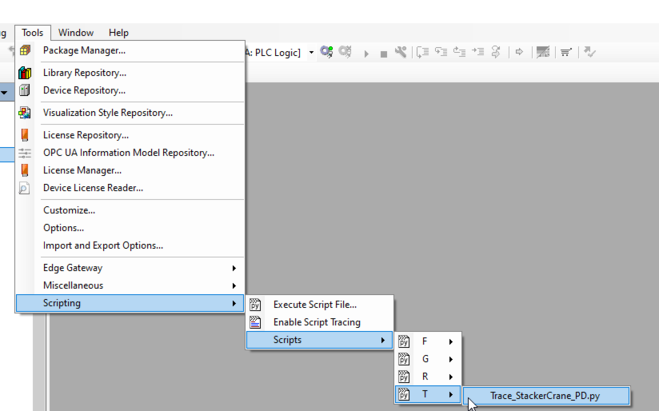Choose Customize from the Tools menu
This screenshot has width=659, height=411.
69,210
